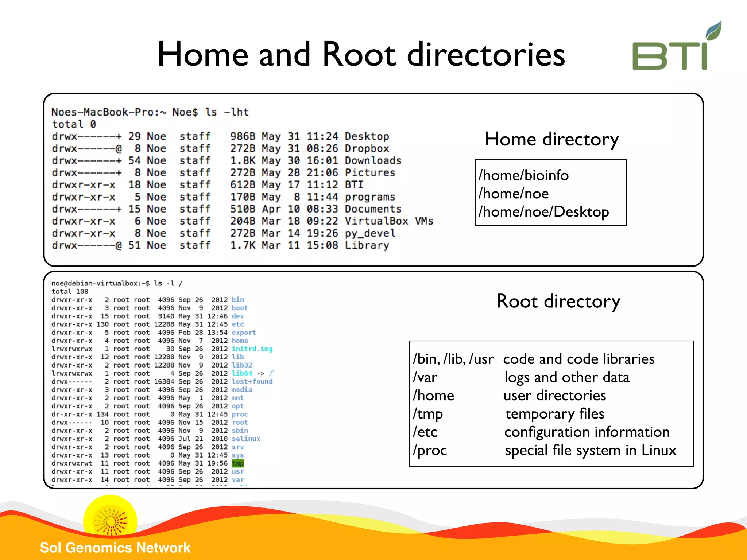Click the VirtualBox VMs folder entry
The image size is (747, 560).
(x=389, y=221)
